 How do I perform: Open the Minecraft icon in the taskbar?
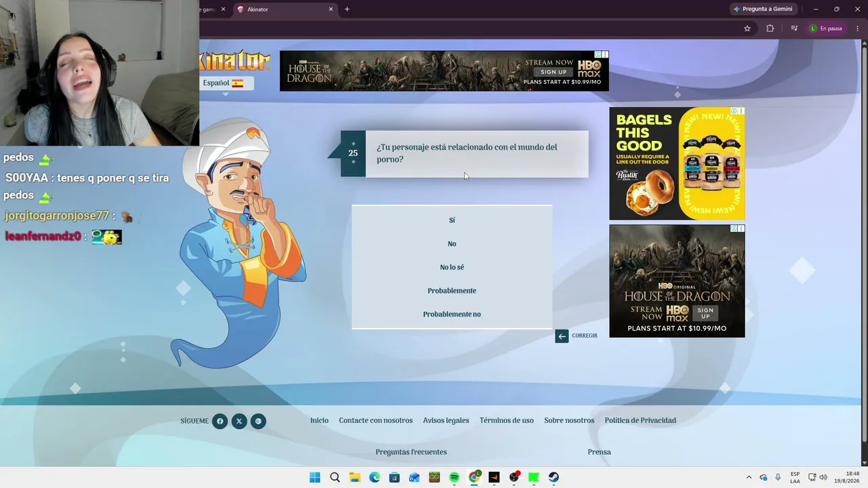(x=434, y=477)
